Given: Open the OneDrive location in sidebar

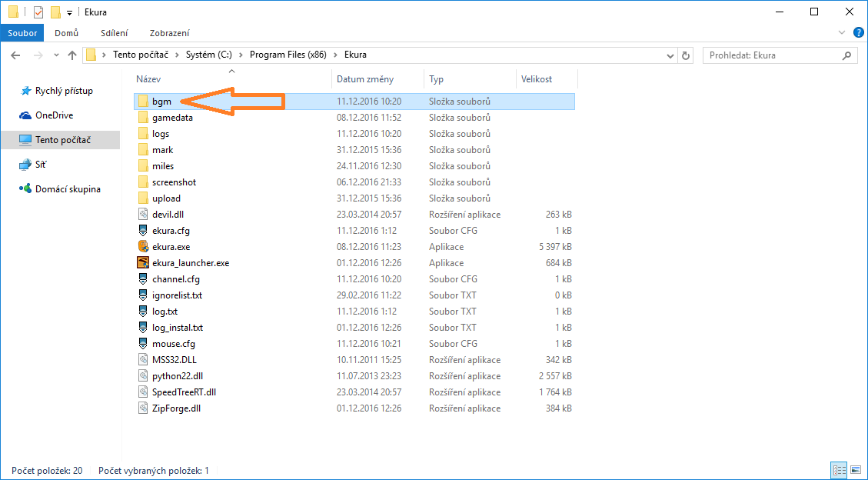Looking at the screenshot, I should [x=54, y=115].
